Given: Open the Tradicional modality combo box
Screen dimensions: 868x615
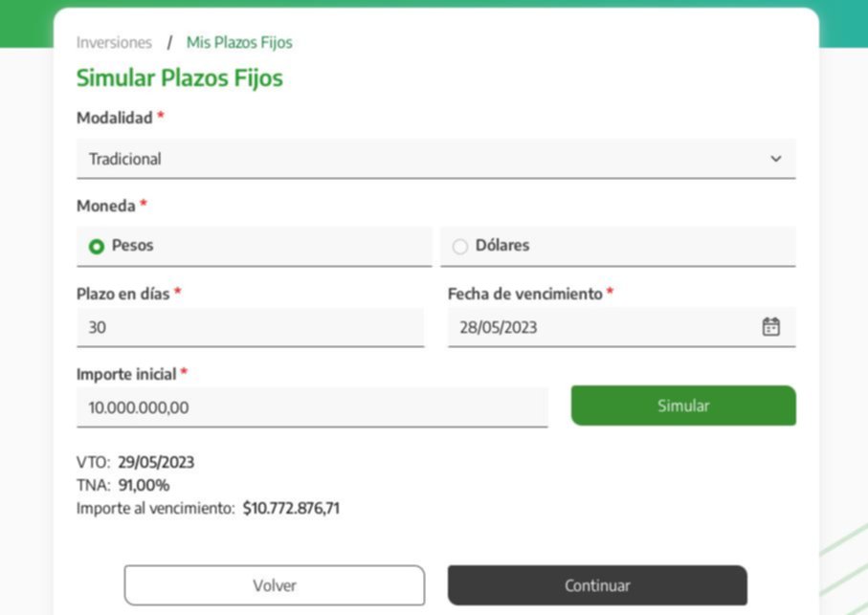Looking at the screenshot, I should tap(436, 160).
